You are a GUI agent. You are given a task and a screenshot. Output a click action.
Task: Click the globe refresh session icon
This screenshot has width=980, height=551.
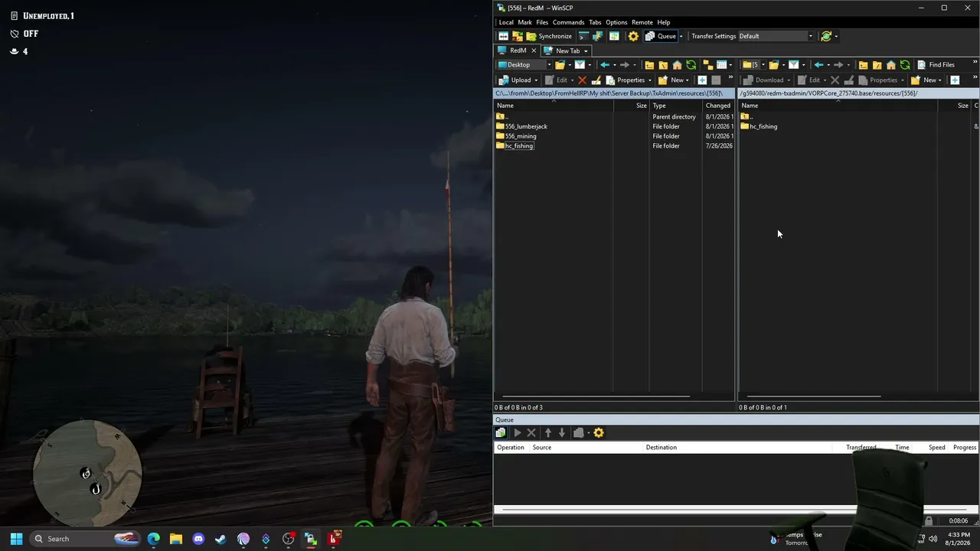pyautogui.click(x=826, y=36)
